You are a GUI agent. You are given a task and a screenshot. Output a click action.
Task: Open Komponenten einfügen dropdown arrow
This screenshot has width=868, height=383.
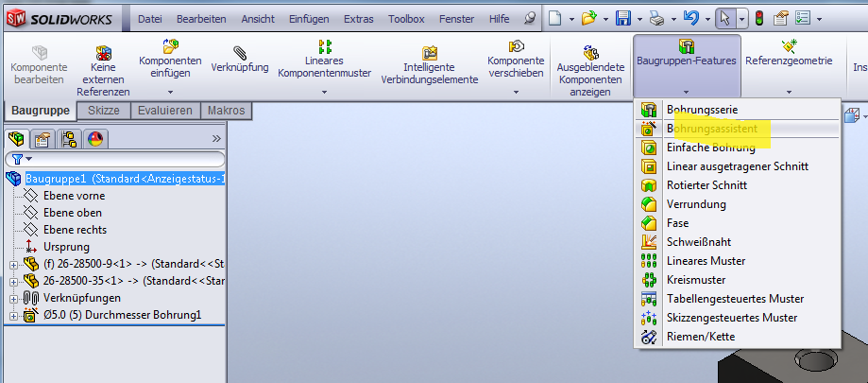pos(171,92)
